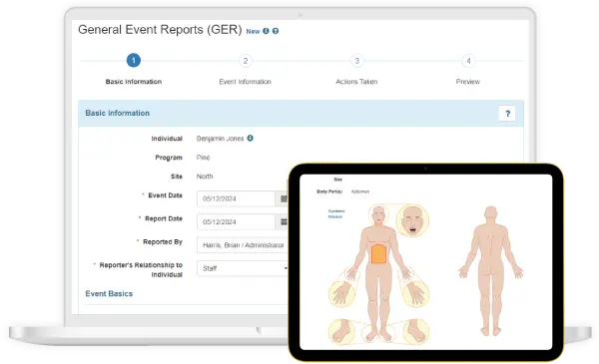Open the calendar picker for Event Date
The image size is (599, 364).
coord(284,198)
